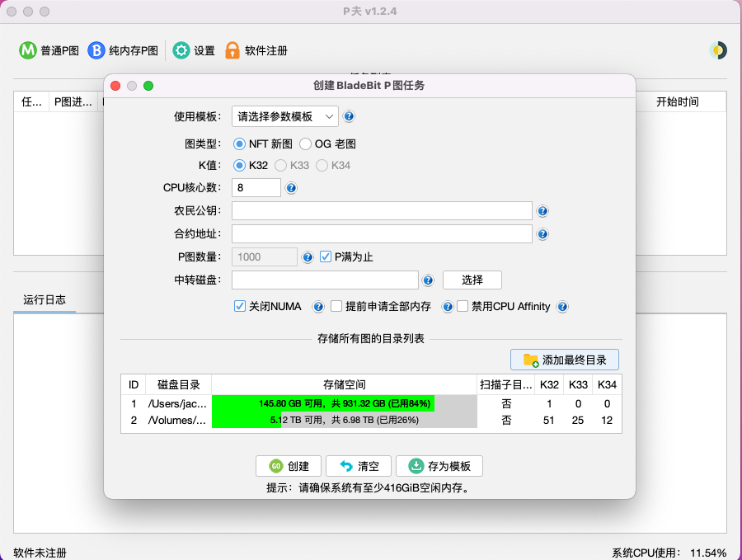Click the 创建 button
The image size is (742, 560).
pyautogui.click(x=289, y=466)
